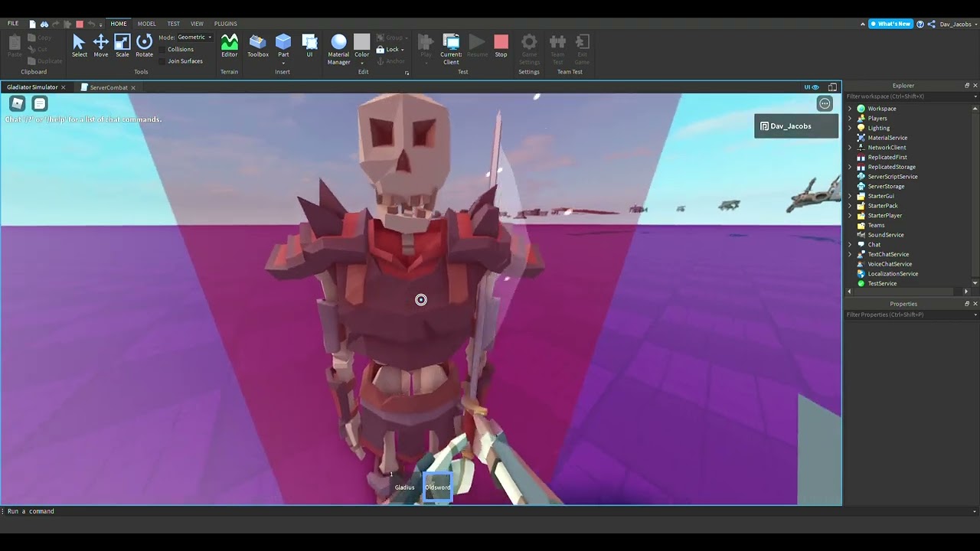Activate the Scale tool

click(x=122, y=45)
